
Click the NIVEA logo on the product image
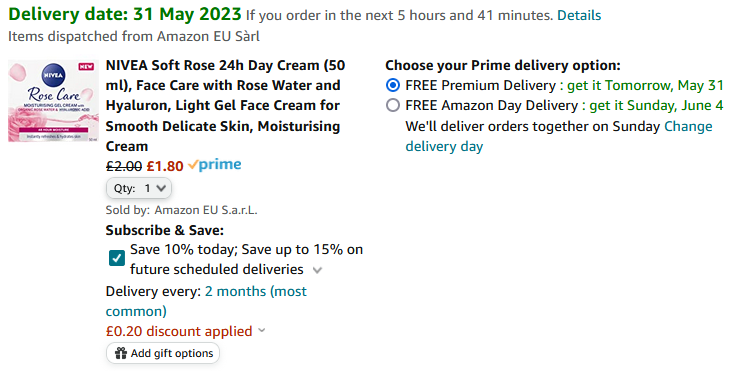(53, 75)
